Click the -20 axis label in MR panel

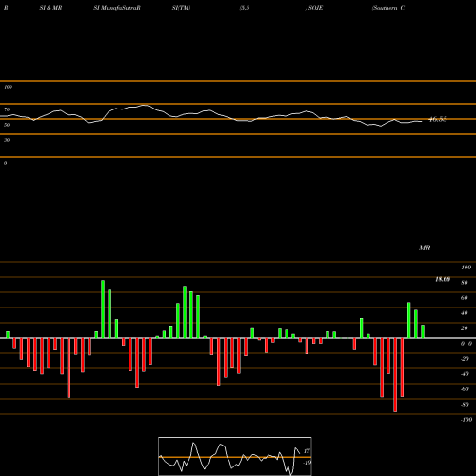click(465, 359)
